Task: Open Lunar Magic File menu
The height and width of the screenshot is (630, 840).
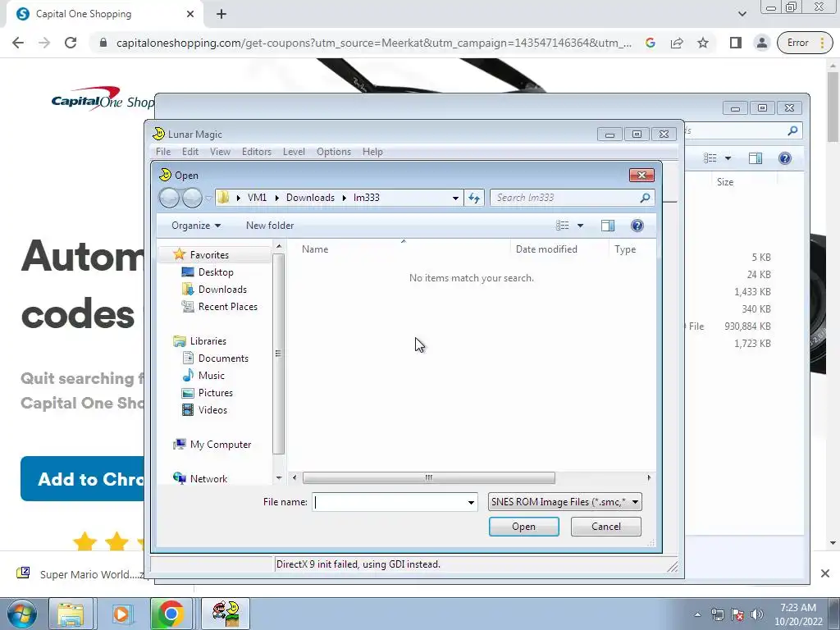Action: [163, 152]
